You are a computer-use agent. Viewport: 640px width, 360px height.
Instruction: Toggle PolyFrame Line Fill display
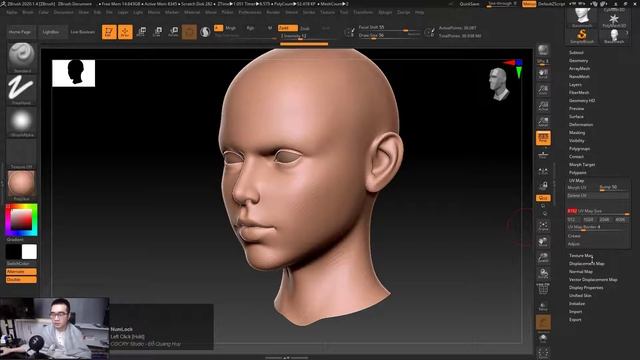543,289
